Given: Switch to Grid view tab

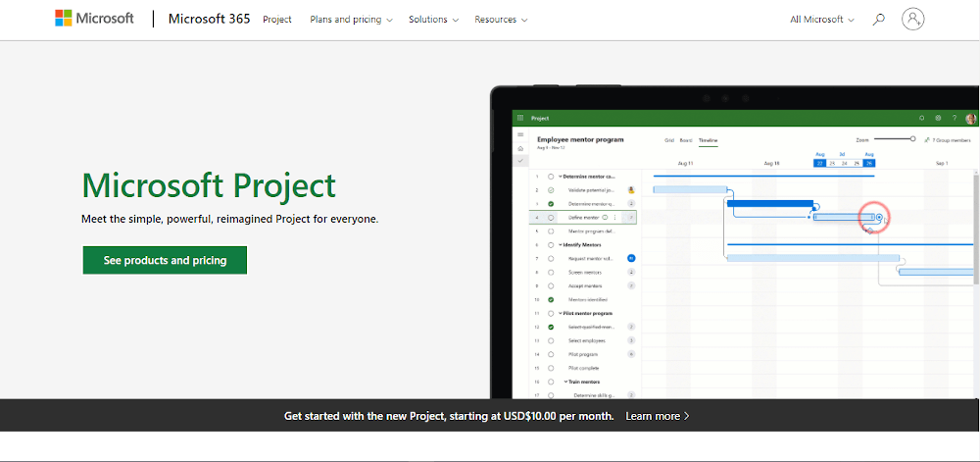Looking at the screenshot, I should 668,140.
